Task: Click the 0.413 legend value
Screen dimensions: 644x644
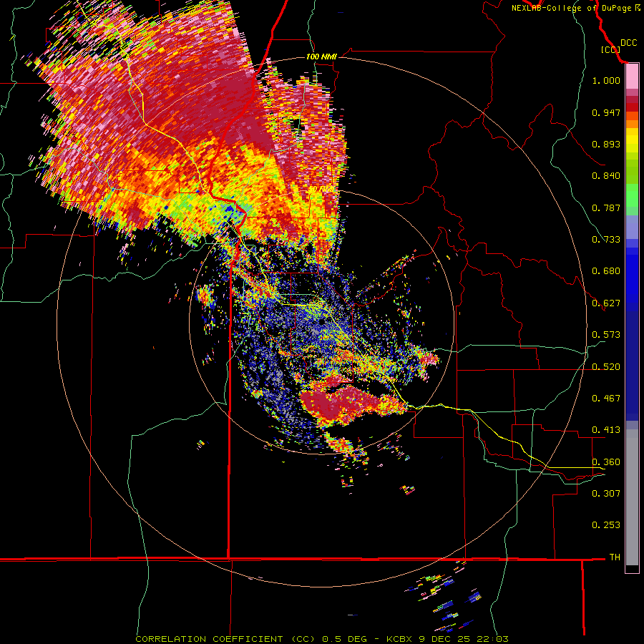Action: 606,430
